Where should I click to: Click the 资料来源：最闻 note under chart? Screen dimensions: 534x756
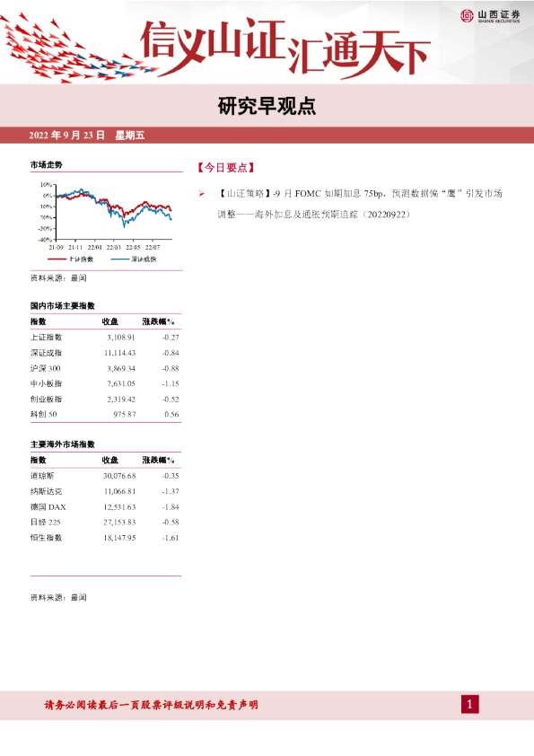pyautogui.click(x=58, y=278)
